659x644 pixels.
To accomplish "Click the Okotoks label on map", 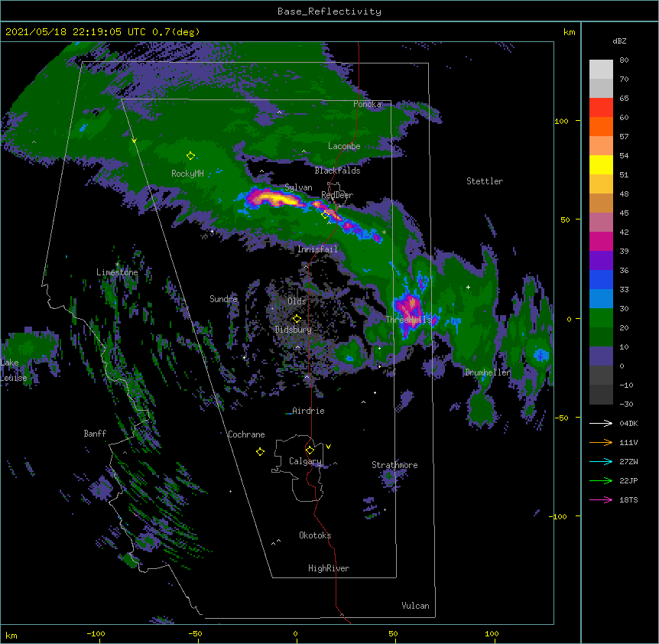I will (x=315, y=535).
